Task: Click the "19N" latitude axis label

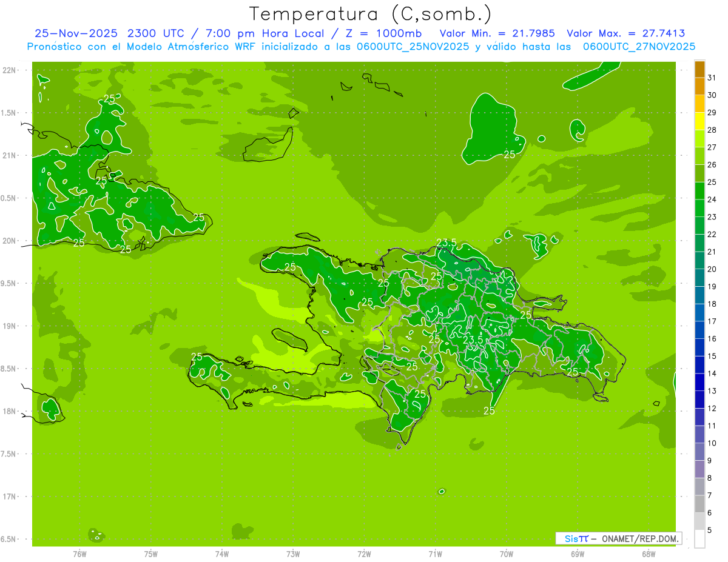Action: (x=9, y=326)
